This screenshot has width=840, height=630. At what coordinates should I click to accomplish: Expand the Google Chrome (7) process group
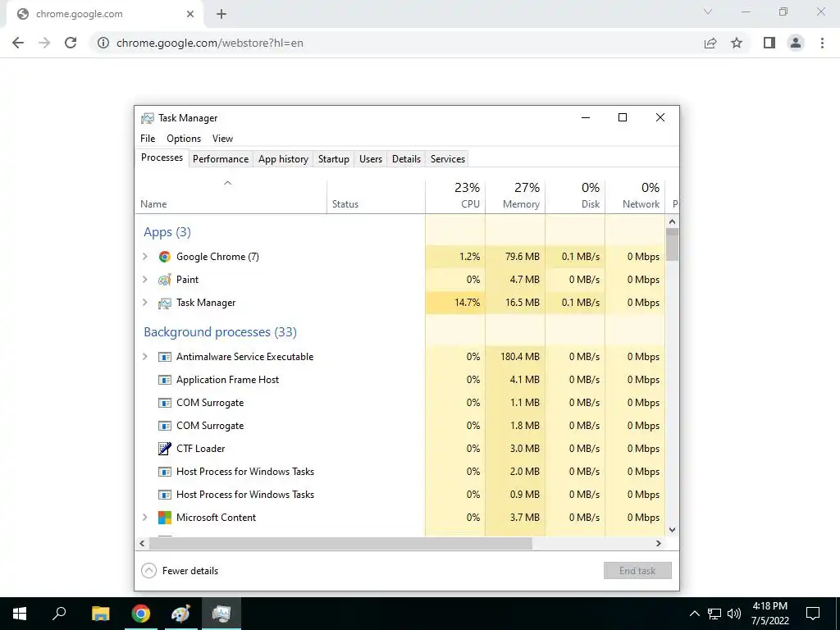click(x=144, y=257)
